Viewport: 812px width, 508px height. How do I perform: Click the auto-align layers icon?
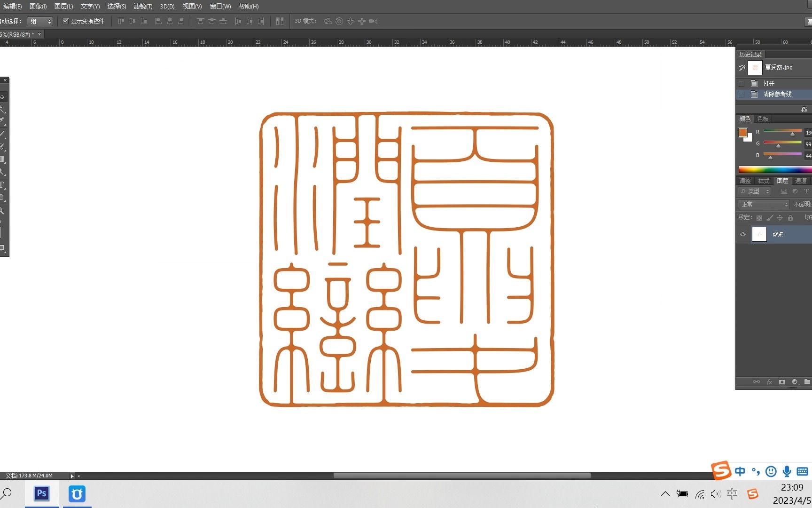(x=280, y=21)
